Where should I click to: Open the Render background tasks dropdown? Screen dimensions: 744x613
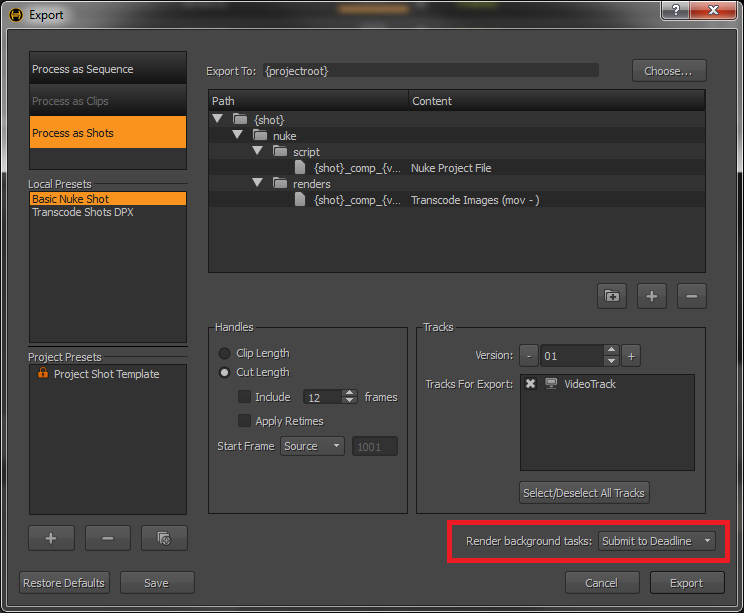point(657,541)
